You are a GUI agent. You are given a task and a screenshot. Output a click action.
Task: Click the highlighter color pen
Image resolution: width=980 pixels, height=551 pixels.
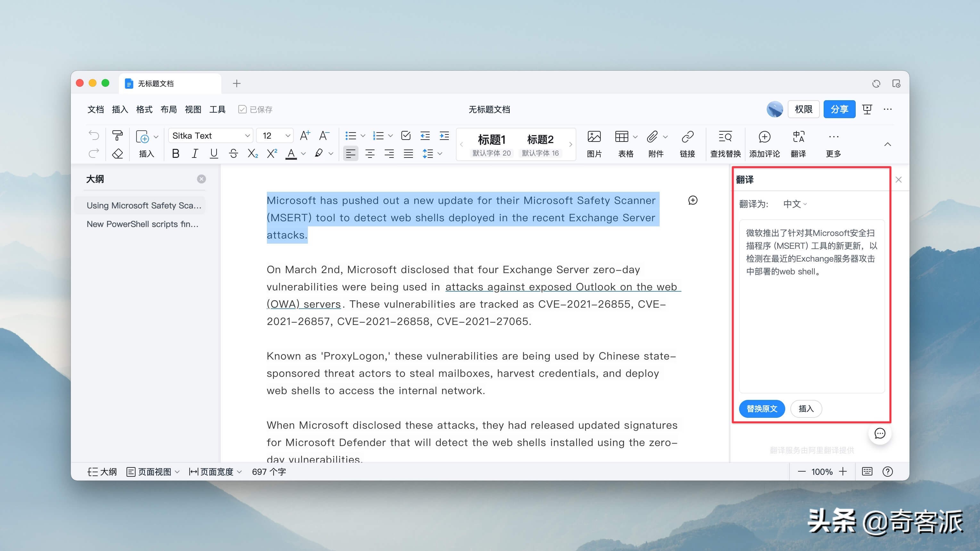point(319,154)
